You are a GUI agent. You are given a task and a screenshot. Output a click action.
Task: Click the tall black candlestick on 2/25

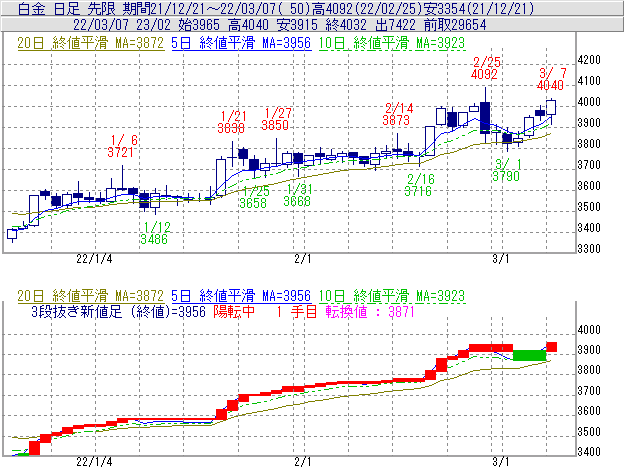click(x=485, y=117)
